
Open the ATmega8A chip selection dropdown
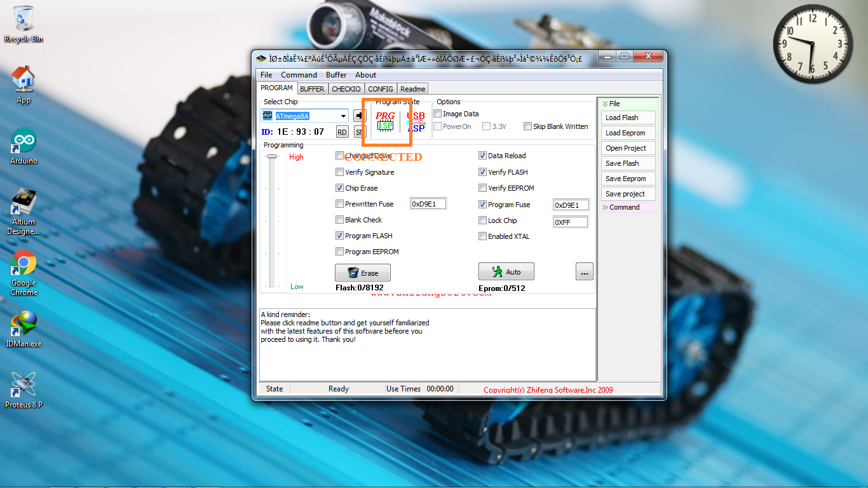[344, 116]
